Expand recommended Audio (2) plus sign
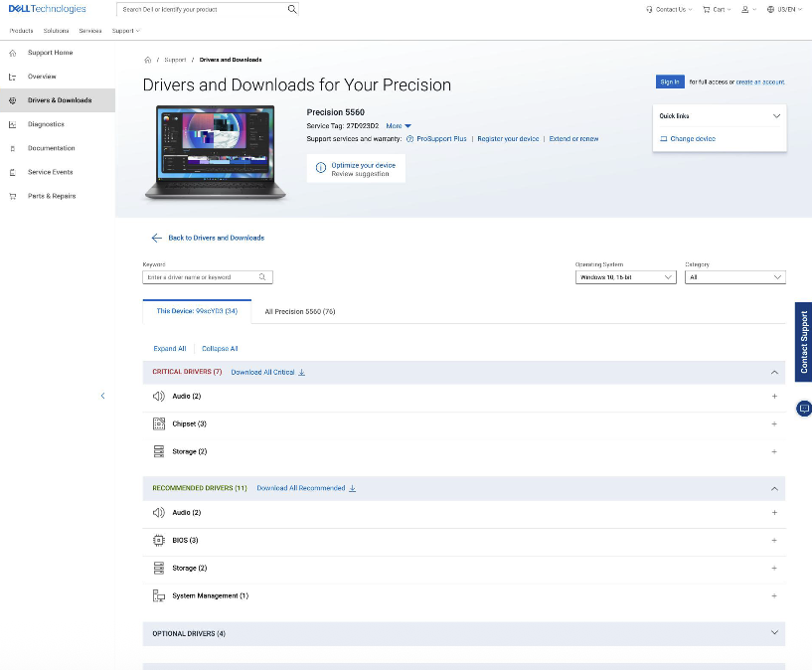812x670 pixels. pyautogui.click(x=774, y=513)
